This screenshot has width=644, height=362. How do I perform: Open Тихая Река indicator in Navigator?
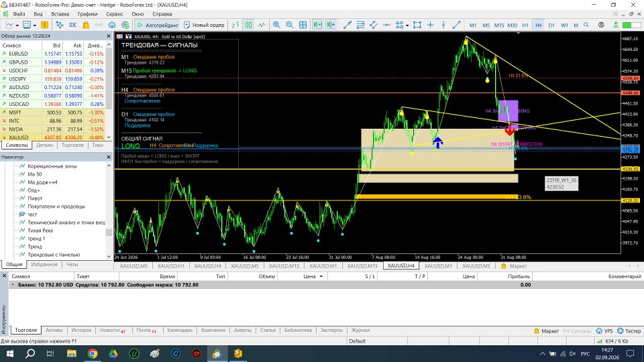coord(40,230)
